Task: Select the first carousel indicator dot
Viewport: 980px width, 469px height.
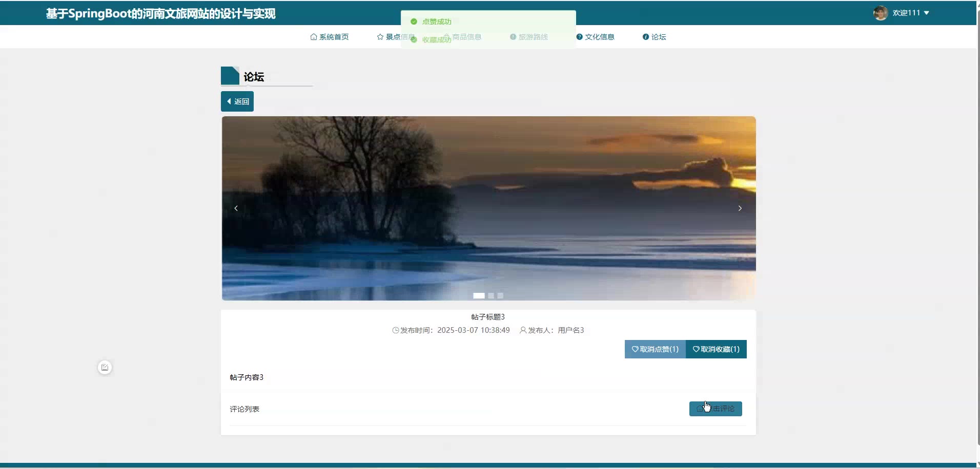Action: 479,295
